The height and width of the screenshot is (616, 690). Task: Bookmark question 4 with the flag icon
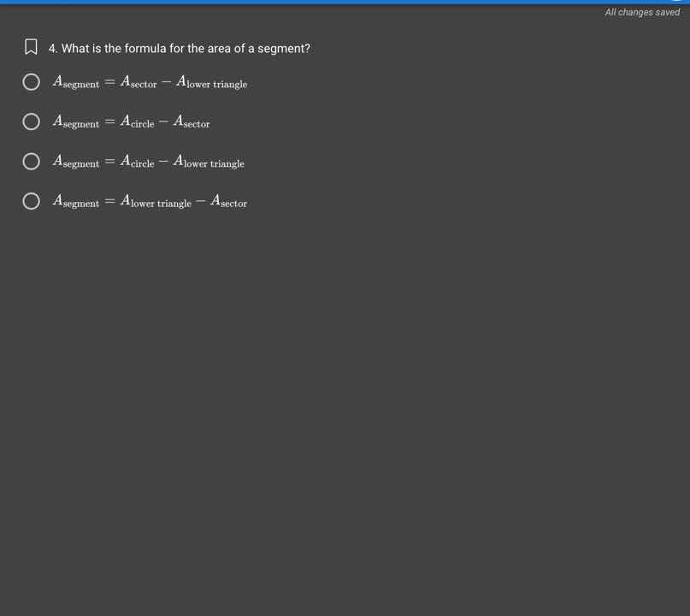tap(31, 48)
